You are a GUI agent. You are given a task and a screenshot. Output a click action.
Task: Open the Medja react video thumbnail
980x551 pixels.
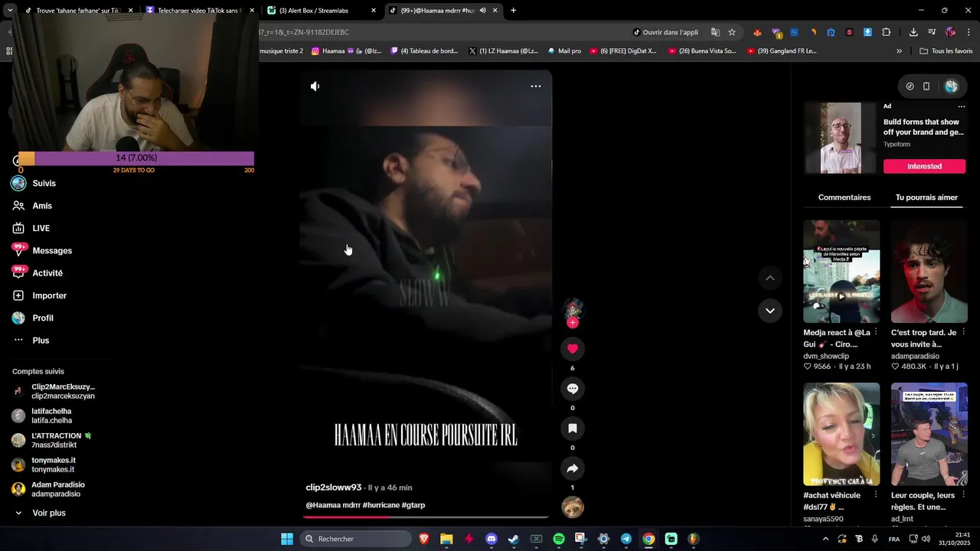coord(841,272)
